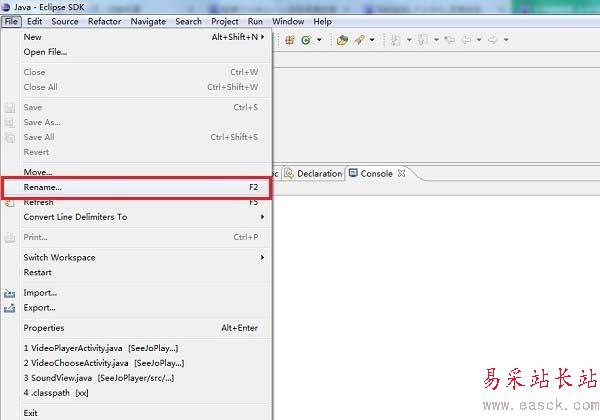This screenshot has width=600, height=420.
Task: Expand the Convert Line Delimiters To submenu
Action: point(262,217)
